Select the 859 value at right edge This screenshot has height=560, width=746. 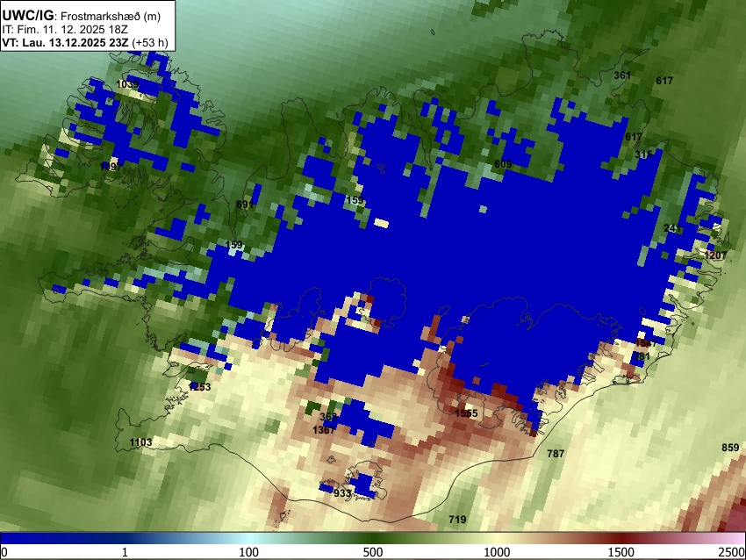tap(730, 448)
